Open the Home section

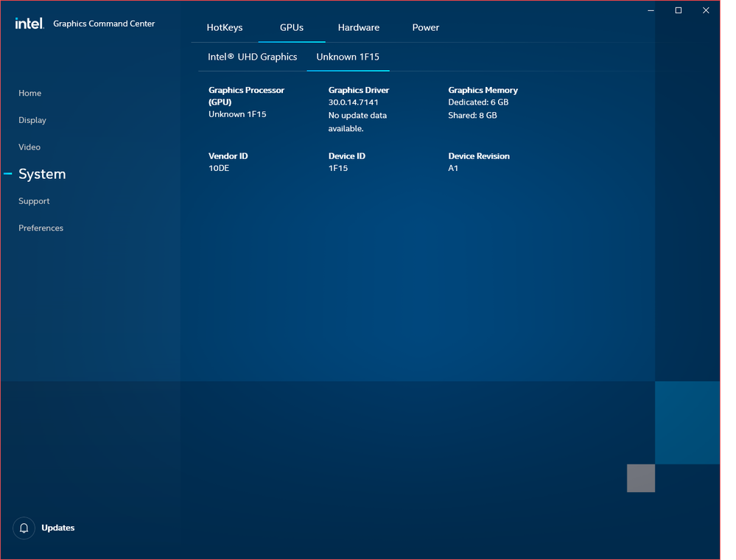30,93
